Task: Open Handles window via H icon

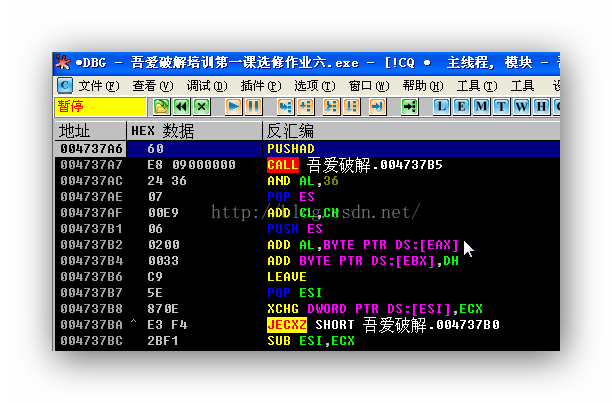Action: (x=541, y=107)
